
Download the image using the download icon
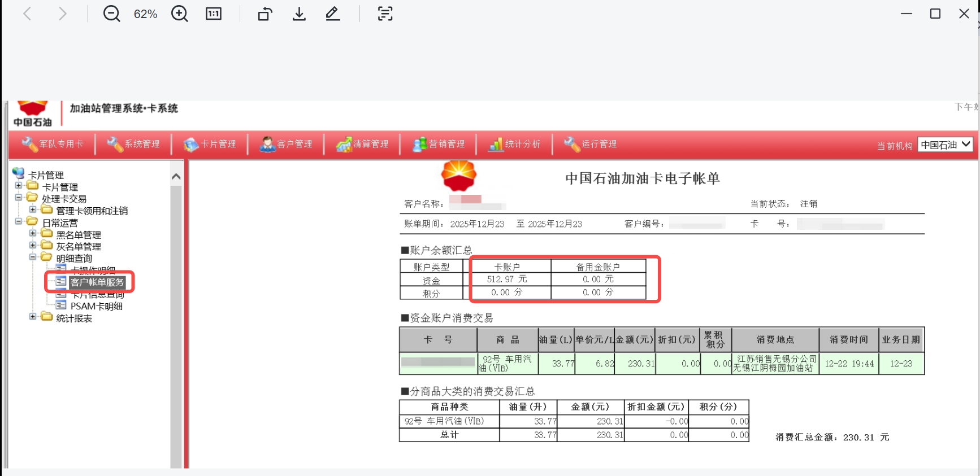click(299, 14)
